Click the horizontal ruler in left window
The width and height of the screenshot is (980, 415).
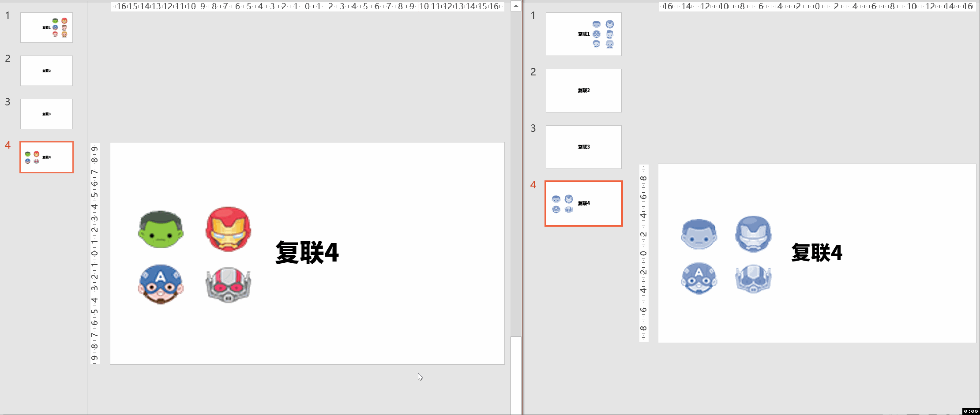point(308,6)
